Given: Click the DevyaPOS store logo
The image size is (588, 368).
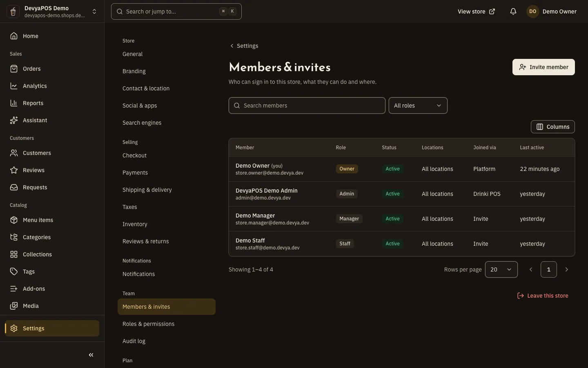Looking at the screenshot, I should 13,11.
